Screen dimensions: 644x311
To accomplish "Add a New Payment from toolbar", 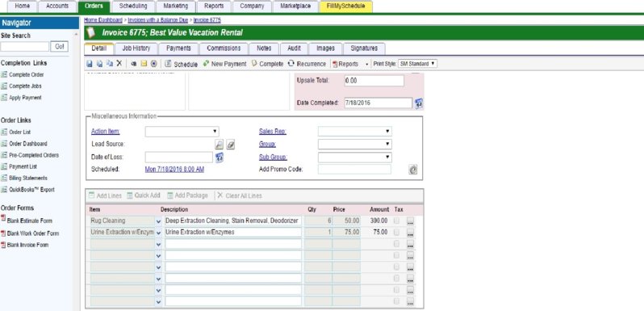I will coord(224,64).
